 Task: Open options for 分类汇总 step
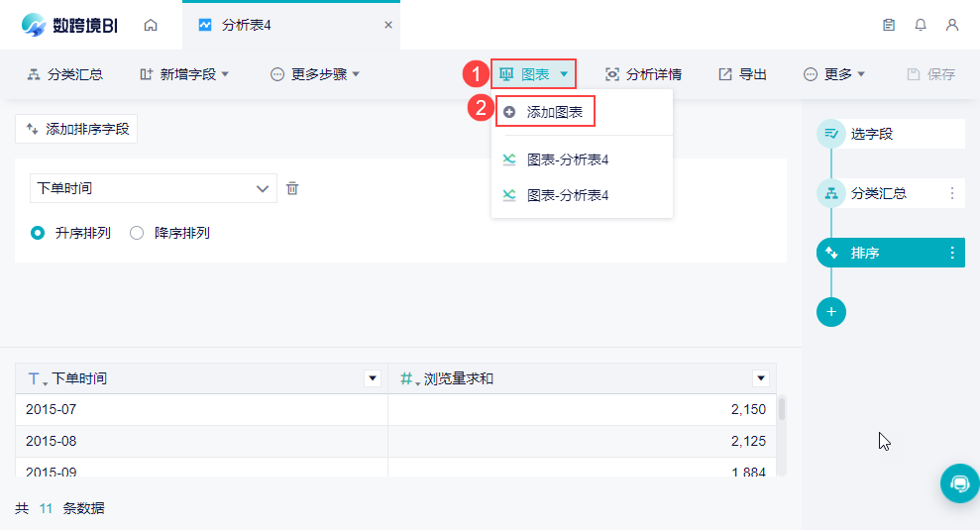coord(952,193)
